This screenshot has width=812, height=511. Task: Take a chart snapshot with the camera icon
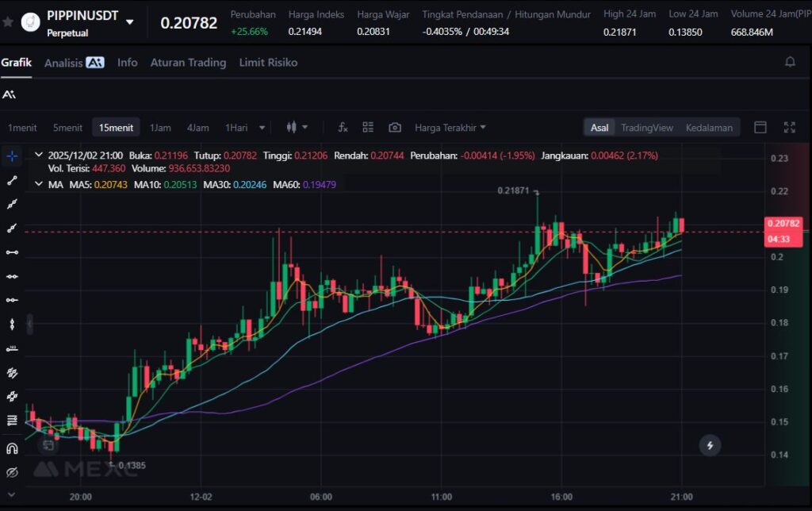coord(395,127)
